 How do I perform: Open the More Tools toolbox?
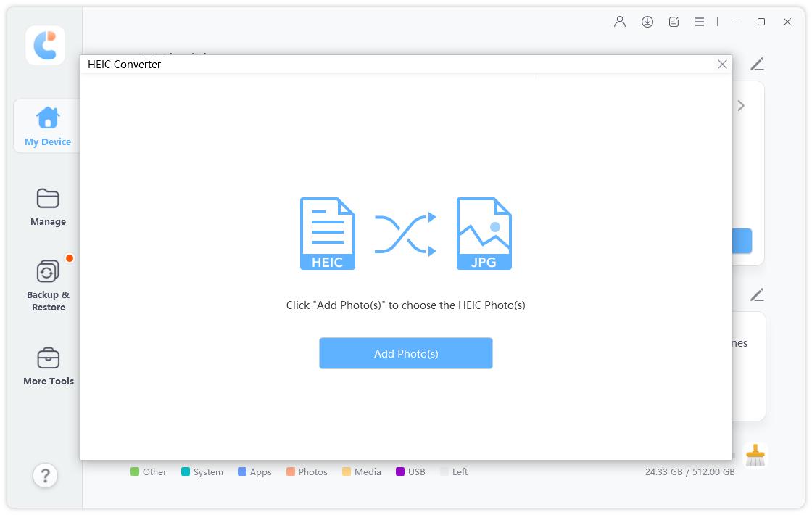pyautogui.click(x=48, y=366)
